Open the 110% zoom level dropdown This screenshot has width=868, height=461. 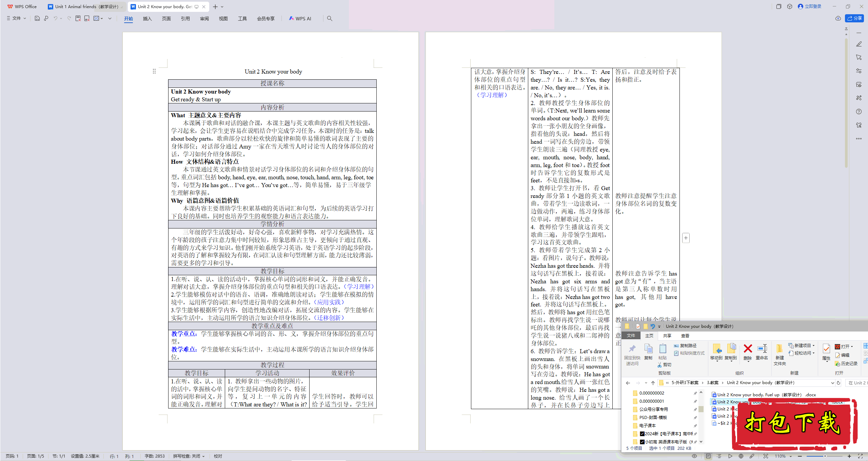click(783, 456)
